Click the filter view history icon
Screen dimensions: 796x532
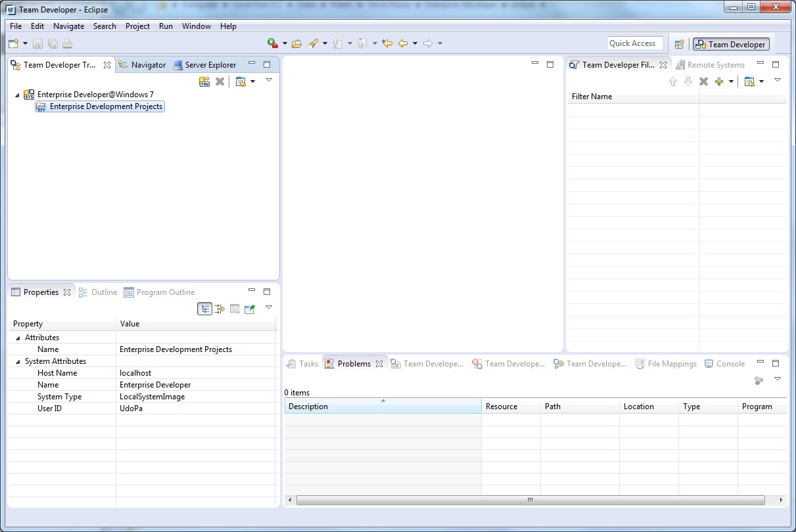coord(749,81)
